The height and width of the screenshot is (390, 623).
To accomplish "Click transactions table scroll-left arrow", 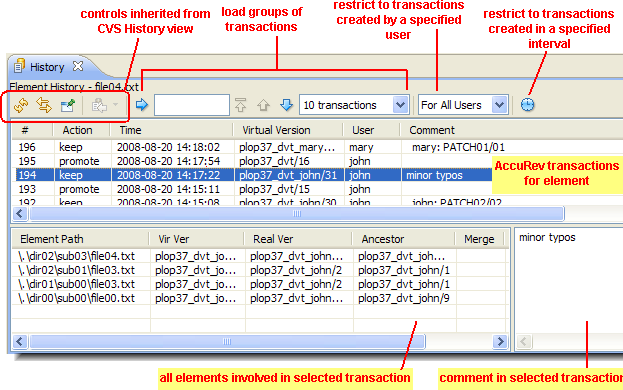I will pyautogui.click(x=19, y=214).
